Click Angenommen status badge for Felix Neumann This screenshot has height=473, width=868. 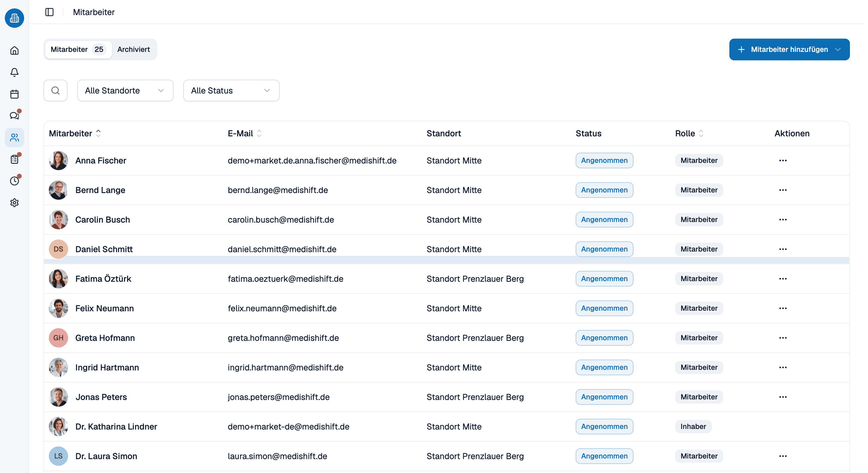click(x=604, y=308)
